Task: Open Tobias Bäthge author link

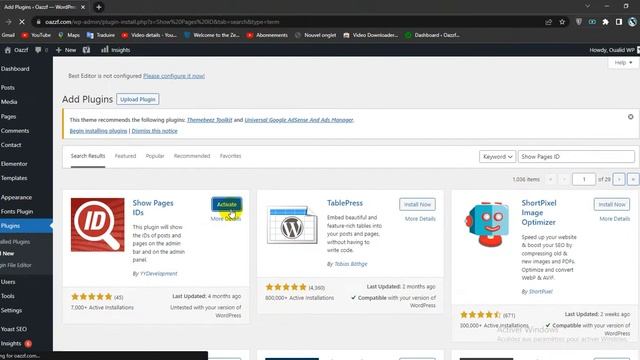Action: (351, 264)
